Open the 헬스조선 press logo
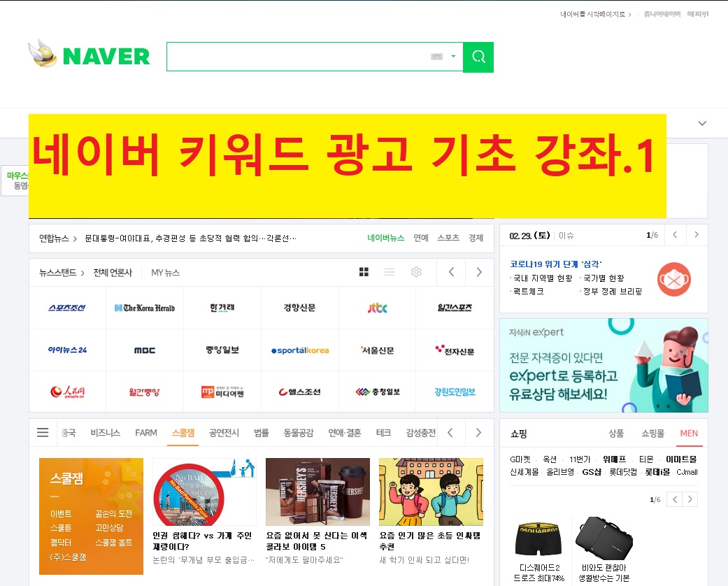728x586 pixels. (300, 392)
